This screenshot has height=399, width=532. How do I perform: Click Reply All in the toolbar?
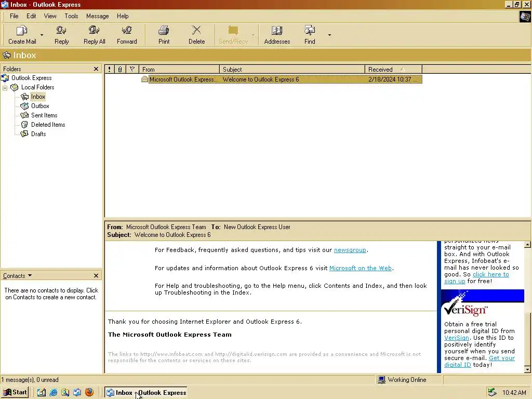[x=95, y=35]
